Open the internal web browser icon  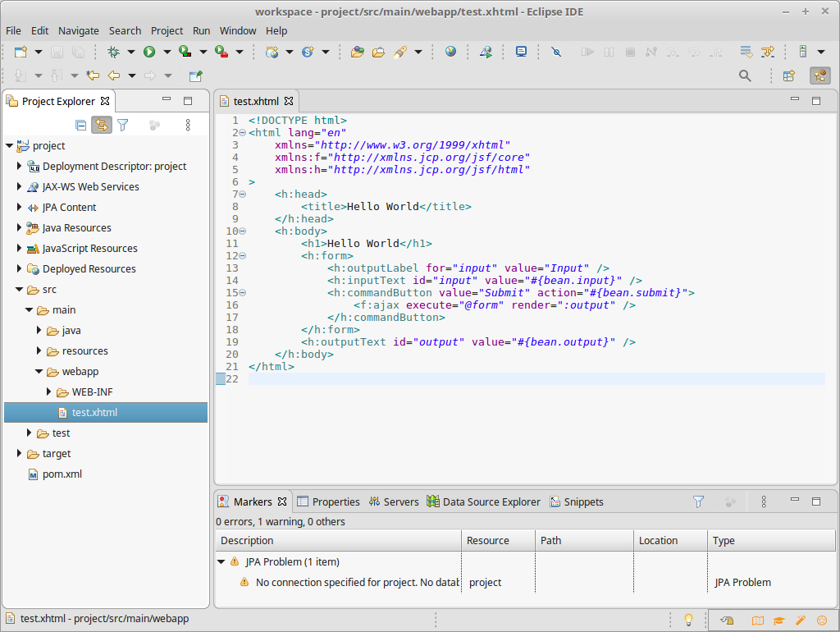click(450, 51)
